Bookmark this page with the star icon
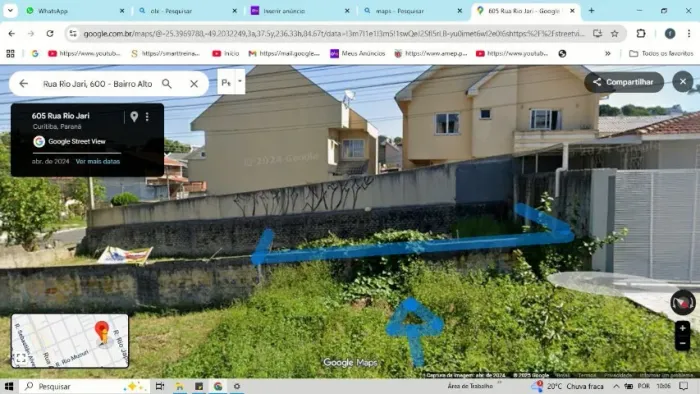Viewport: 700px width, 394px height. (615, 33)
